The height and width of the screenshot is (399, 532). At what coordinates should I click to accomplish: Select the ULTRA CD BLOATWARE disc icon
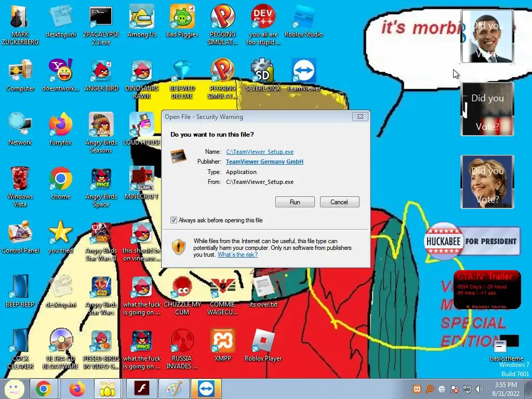[60, 349]
